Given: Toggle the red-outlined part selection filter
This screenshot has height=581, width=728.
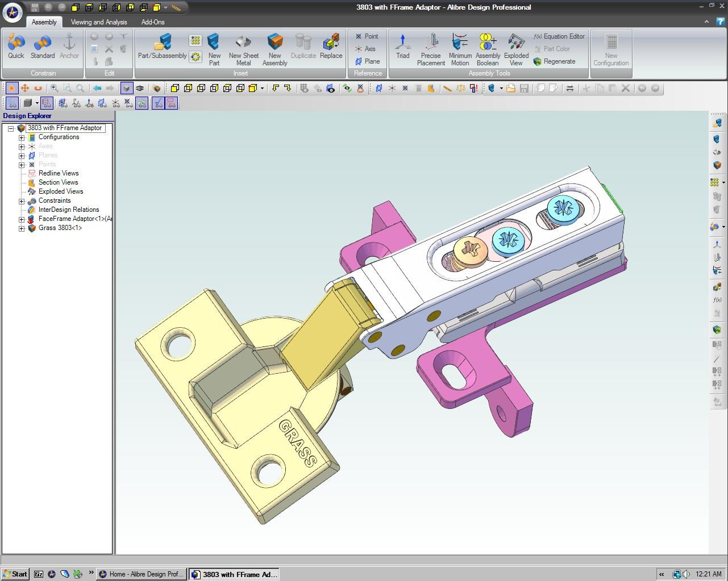Looking at the screenshot, I should (47, 103).
